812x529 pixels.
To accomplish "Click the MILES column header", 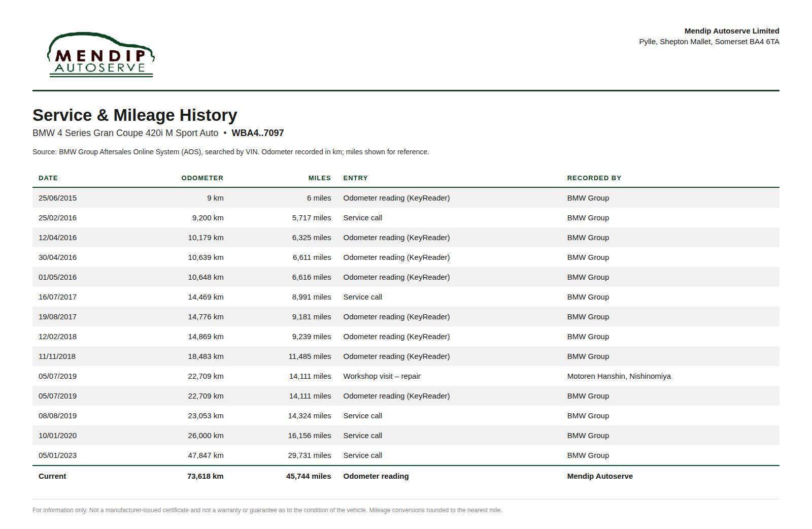I will pos(320,178).
